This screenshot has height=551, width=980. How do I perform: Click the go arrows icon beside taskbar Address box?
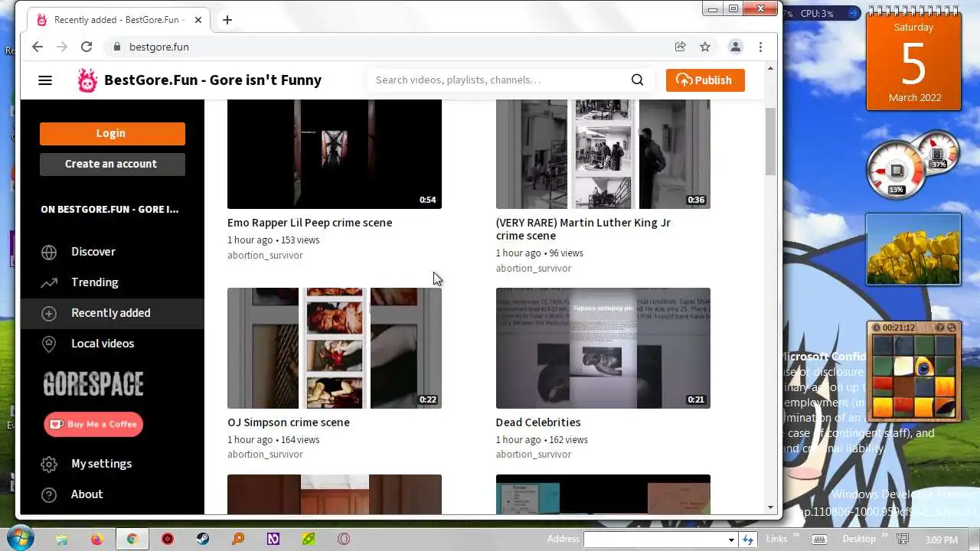(x=748, y=540)
